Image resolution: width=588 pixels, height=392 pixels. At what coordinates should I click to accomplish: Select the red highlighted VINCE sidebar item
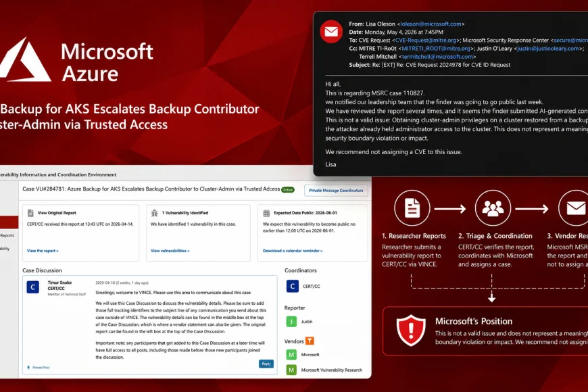tap(9, 222)
